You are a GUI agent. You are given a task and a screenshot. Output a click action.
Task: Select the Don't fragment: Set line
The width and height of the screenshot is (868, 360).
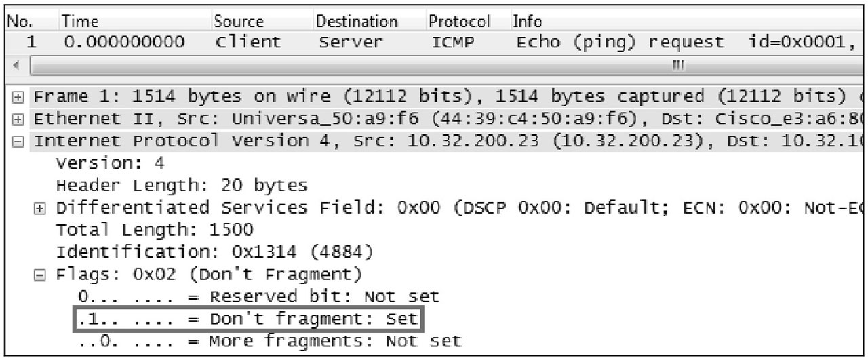(248, 319)
